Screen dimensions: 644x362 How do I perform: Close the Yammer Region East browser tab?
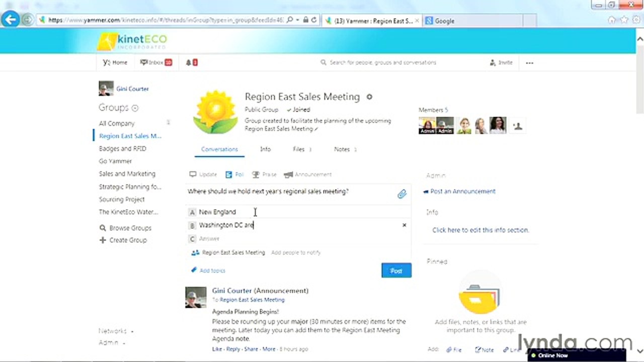point(417,21)
